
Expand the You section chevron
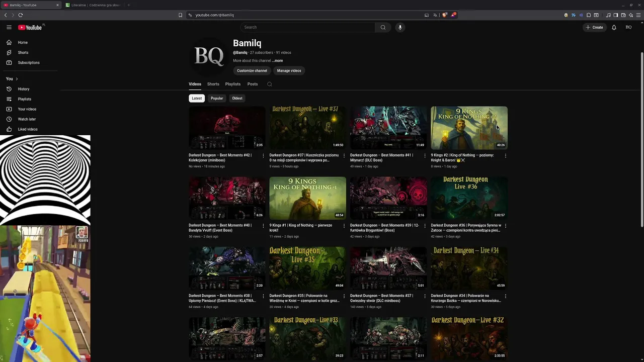point(17,79)
